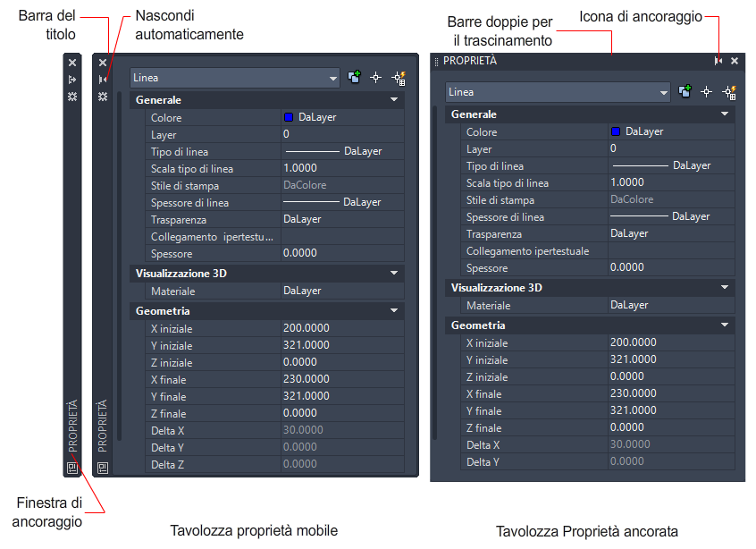756x549 pixels.
Task: Click Trasparenza DaLayer value in docked palette
Action: [671, 233]
